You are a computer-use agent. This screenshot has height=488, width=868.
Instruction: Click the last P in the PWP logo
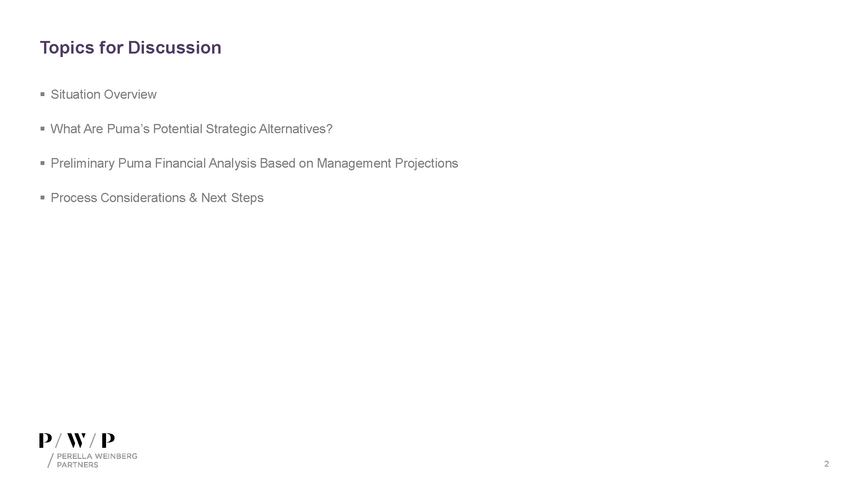[x=108, y=441]
